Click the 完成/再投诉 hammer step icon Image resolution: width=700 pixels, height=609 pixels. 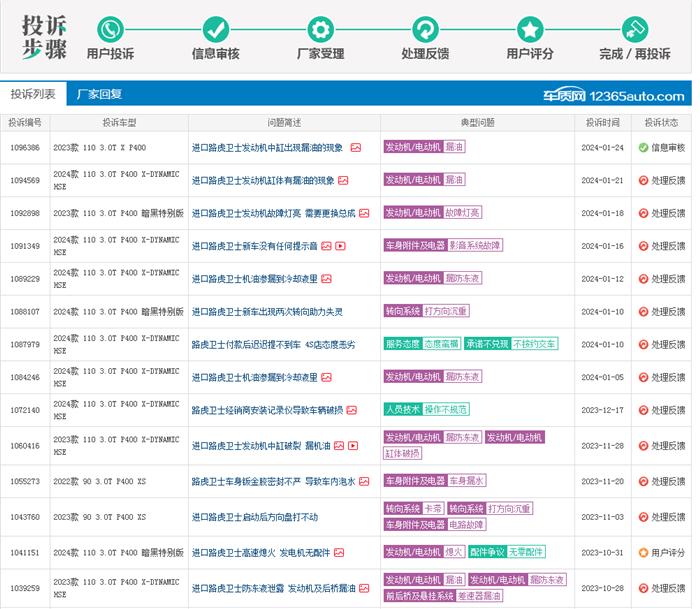[635, 29]
